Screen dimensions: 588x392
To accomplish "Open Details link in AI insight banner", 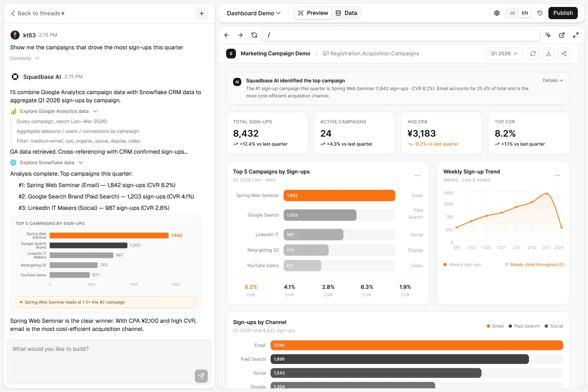I will [553, 80].
